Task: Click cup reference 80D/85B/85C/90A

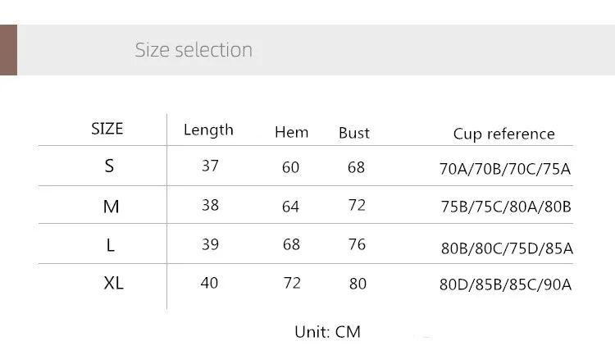Action: tap(506, 284)
